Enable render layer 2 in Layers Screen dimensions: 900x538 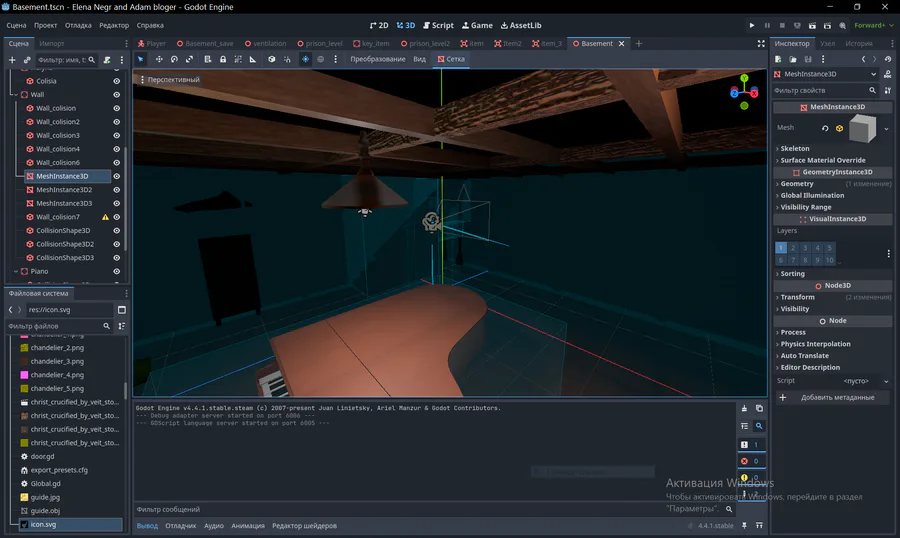(x=793, y=248)
